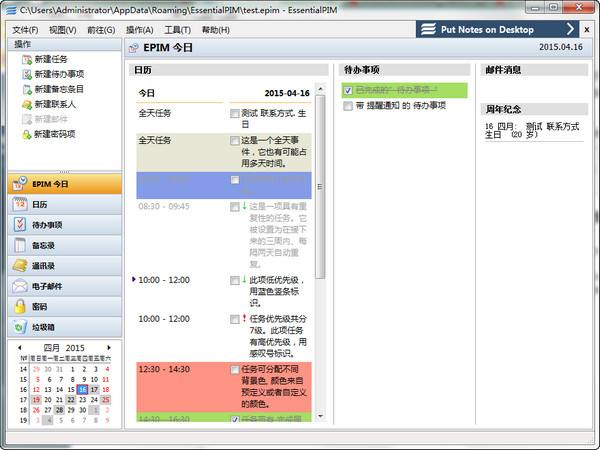Click the Put Notes on Desktop banner icon
Screen dimensions: 600x450
pyautogui.click(x=428, y=29)
